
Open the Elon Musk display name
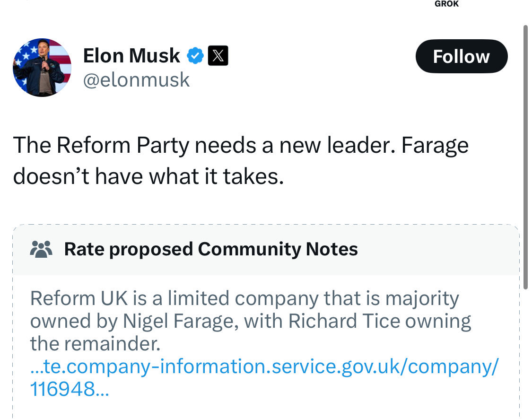(131, 56)
